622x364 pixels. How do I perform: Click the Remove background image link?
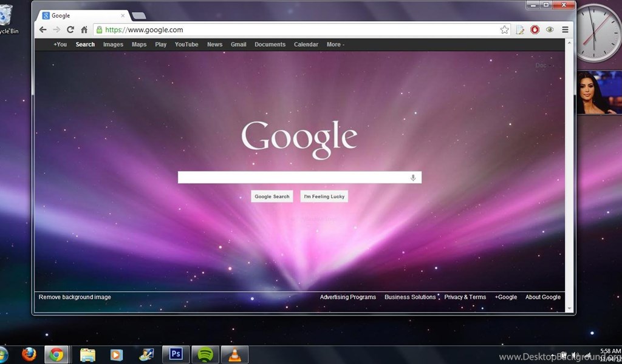coord(75,297)
